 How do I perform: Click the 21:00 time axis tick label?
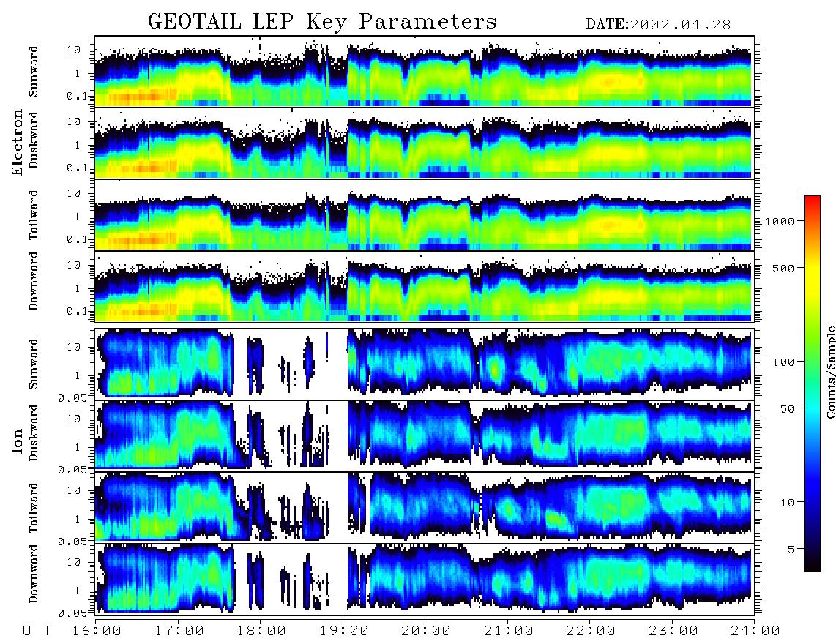point(510,632)
